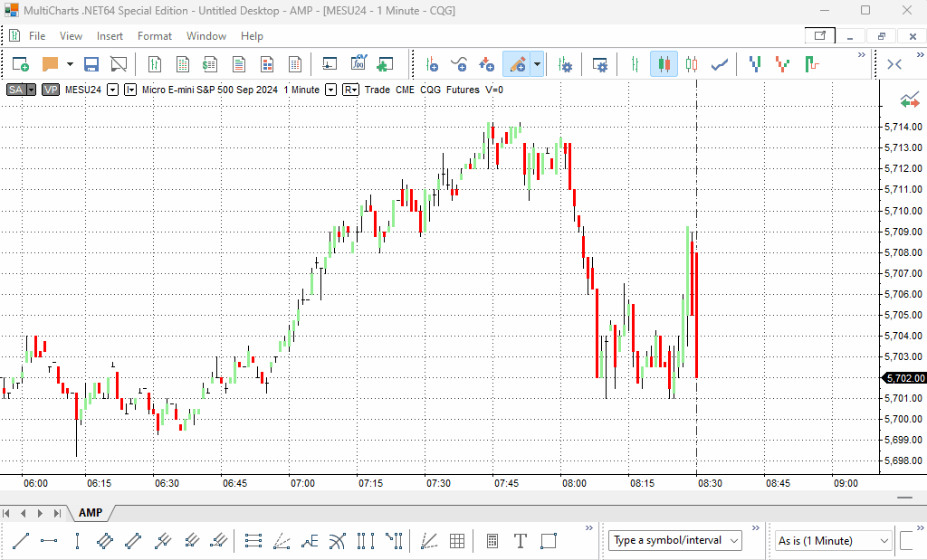The image size is (927, 560).
Task: Click the crossed-out window icon
Action: coord(119,64)
